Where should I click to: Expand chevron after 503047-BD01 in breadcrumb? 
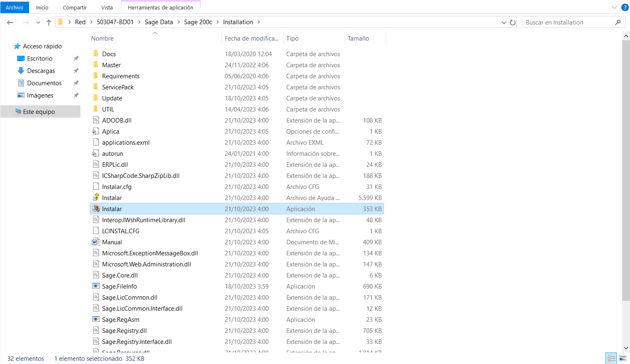pos(139,22)
